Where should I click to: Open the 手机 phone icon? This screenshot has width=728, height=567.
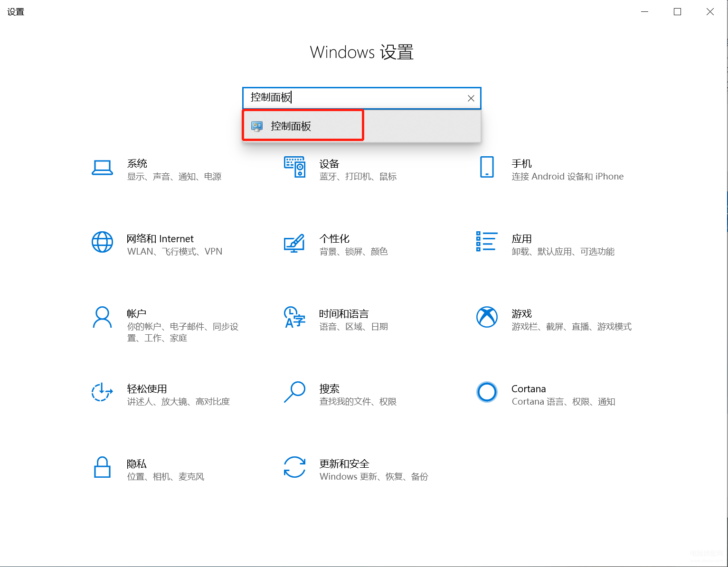tap(487, 167)
